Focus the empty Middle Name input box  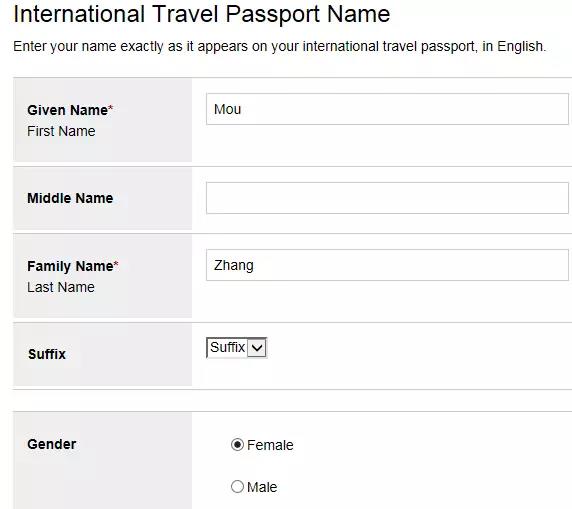(x=387, y=198)
